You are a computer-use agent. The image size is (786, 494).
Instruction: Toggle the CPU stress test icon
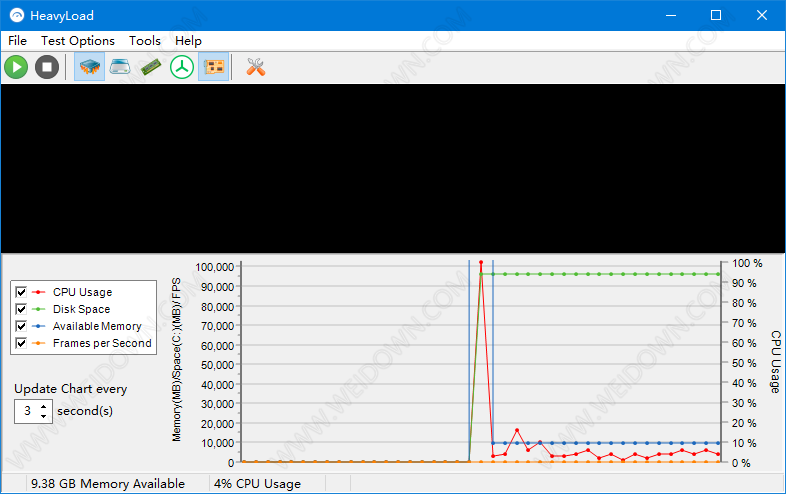click(x=89, y=67)
